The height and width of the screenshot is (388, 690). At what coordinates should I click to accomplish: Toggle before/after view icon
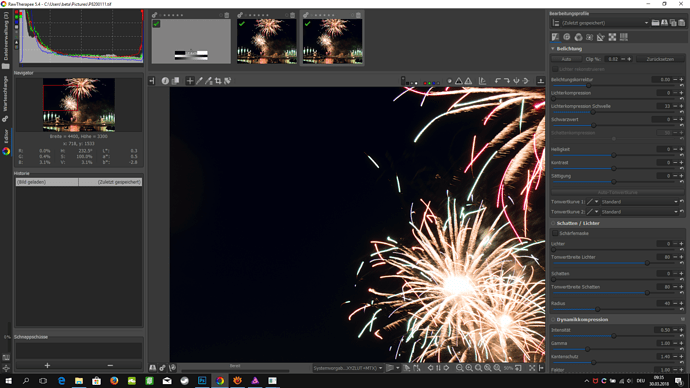[175, 81]
